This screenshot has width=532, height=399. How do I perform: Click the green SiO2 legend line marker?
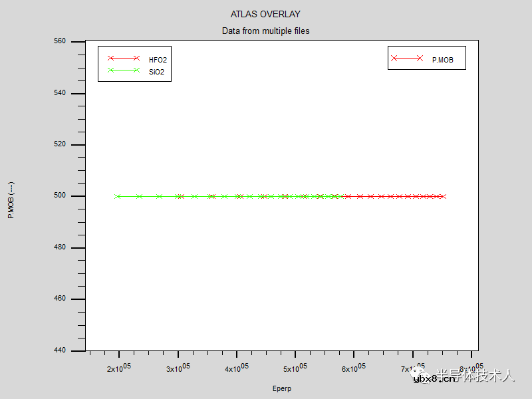123,70
